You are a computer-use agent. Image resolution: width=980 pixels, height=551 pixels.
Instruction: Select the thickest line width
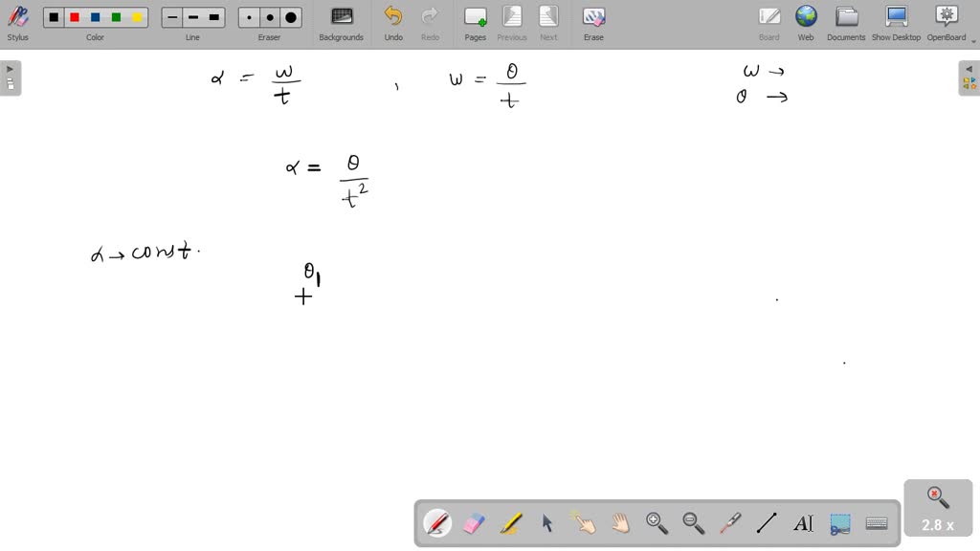point(214,17)
